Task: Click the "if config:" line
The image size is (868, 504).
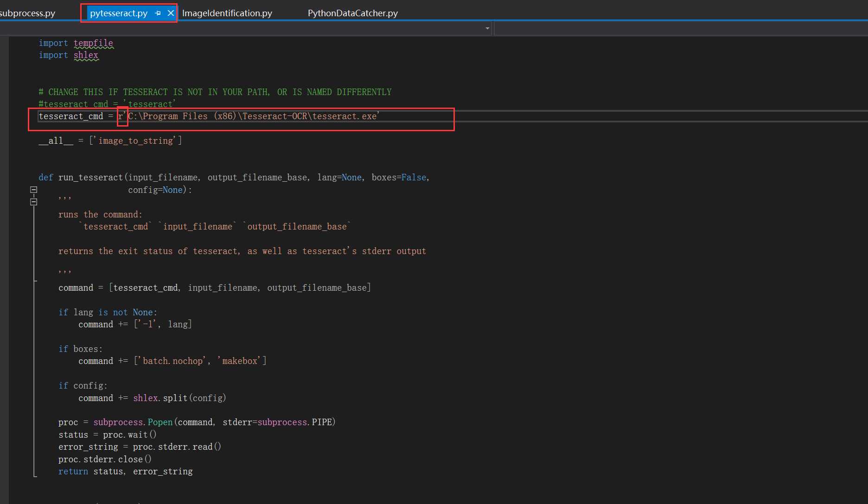Action: point(83,385)
